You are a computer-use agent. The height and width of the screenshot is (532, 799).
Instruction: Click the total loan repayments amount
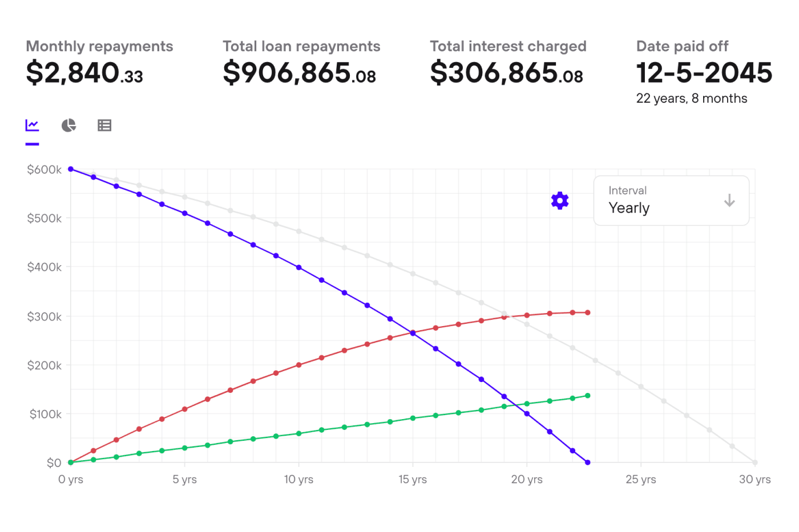tap(299, 73)
